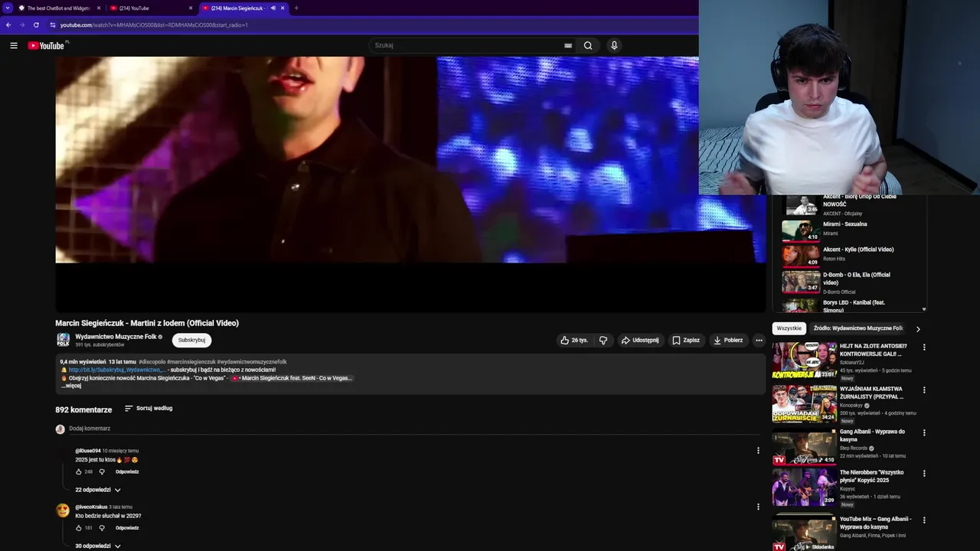The width and height of the screenshot is (980, 551).
Task: Expand the description with '...więcej'
Action: [x=72, y=386]
